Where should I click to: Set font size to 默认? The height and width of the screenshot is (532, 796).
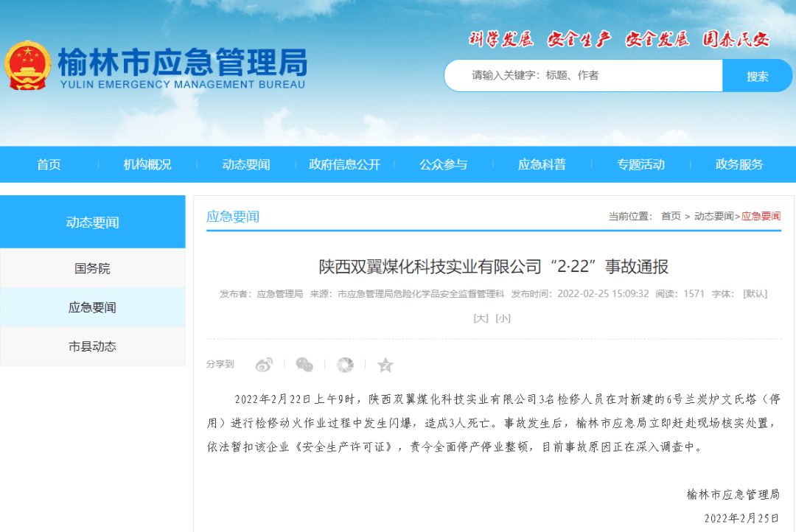click(x=755, y=294)
